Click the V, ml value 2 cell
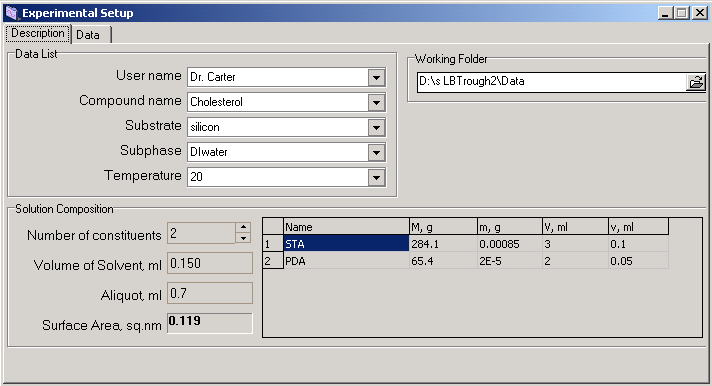 click(575, 261)
